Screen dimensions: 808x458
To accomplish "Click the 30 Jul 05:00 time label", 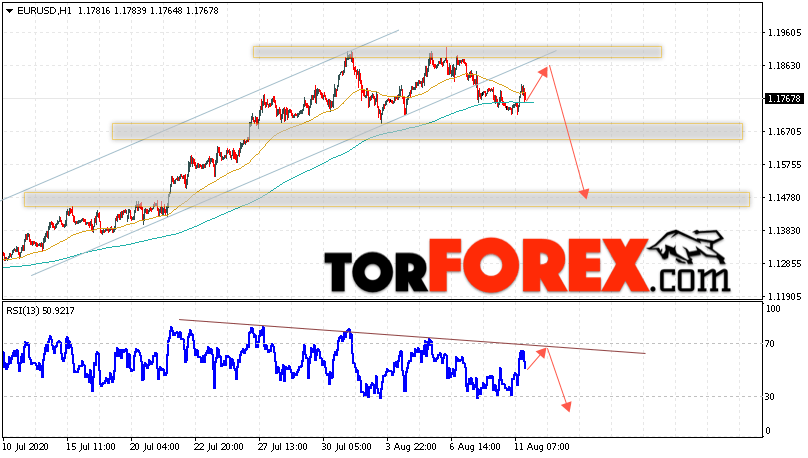I will point(347,447).
